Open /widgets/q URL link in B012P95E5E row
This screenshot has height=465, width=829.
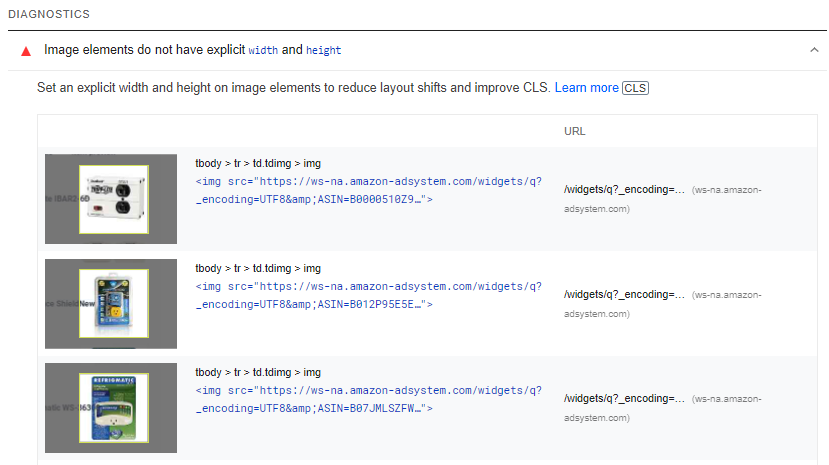click(x=624, y=295)
